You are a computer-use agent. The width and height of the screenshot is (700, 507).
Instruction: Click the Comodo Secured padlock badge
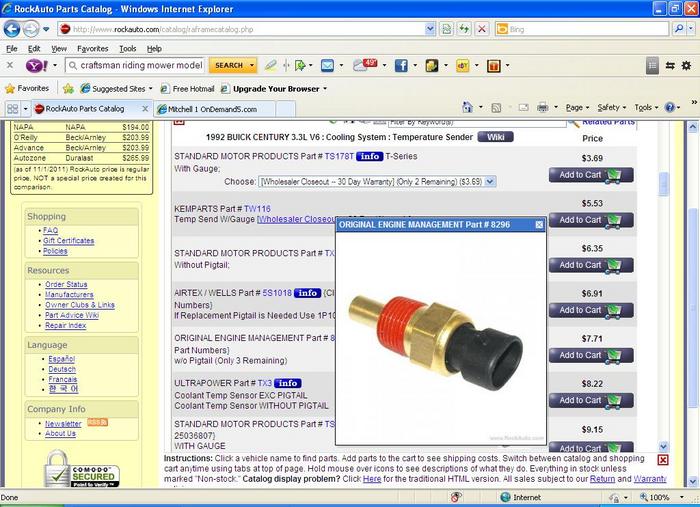pos(81,470)
